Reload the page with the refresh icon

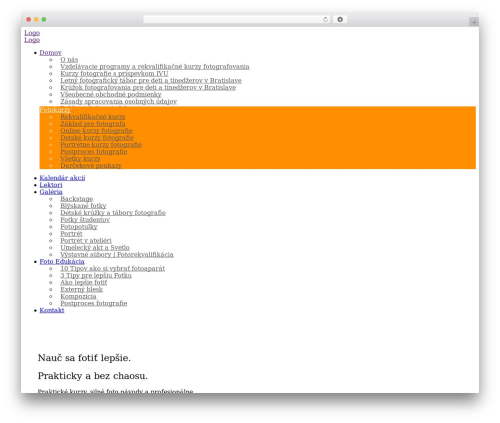[x=325, y=20]
